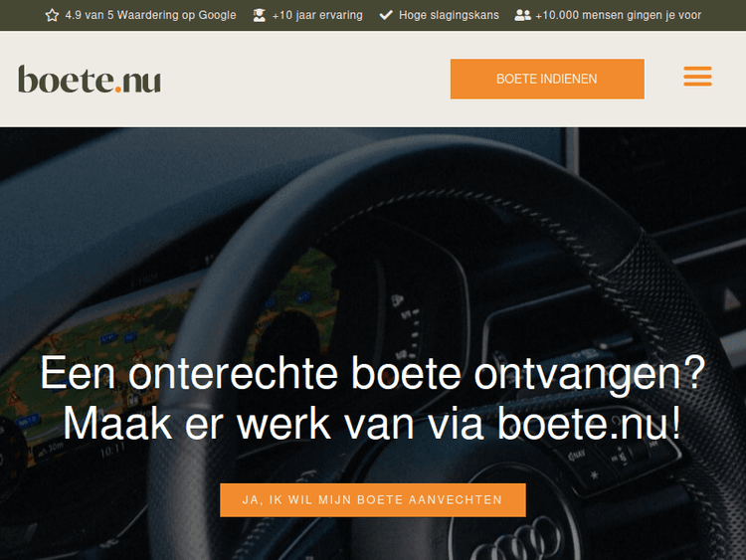Click the people group icon in top bar
746x560 pixels.
point(522,15)
